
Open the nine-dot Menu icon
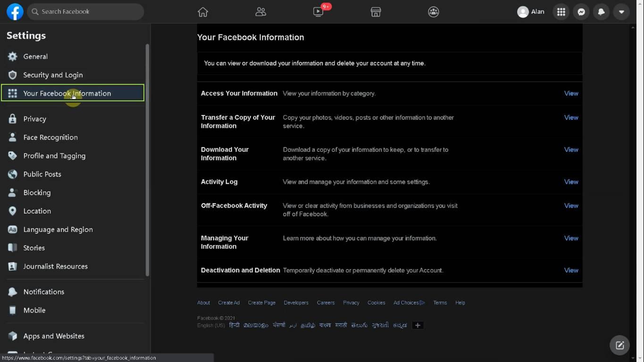pos(561,12)
